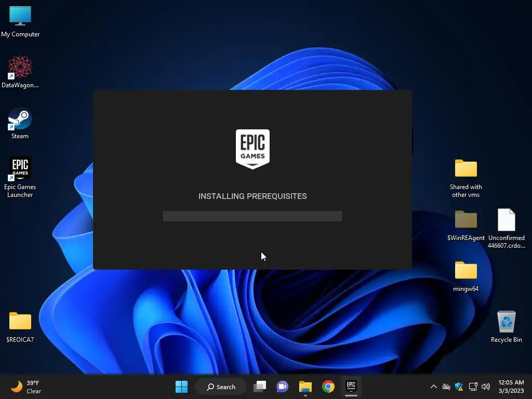Launch Google Chrome from the taskbar
This screenshot has height=399, width=532.
pyautogui.click(x=328, y=387)
